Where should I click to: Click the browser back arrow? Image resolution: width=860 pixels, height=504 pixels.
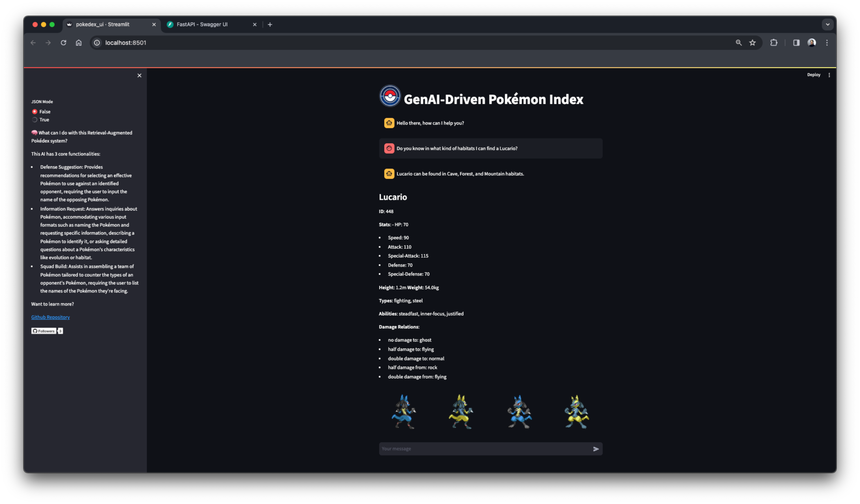click(33, 43)
